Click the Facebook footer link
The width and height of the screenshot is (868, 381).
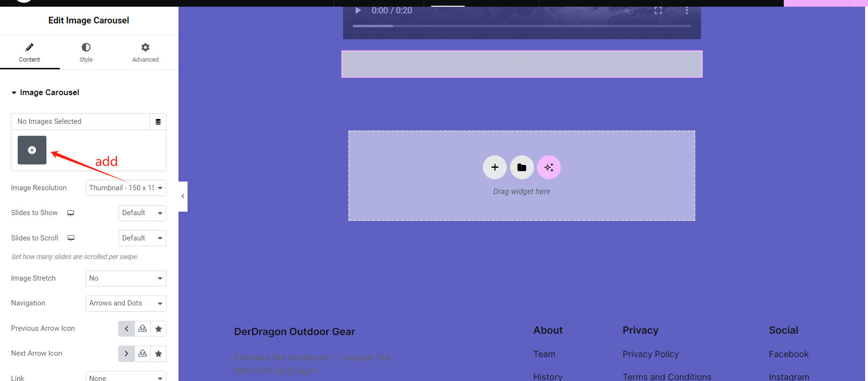[789, 354]
